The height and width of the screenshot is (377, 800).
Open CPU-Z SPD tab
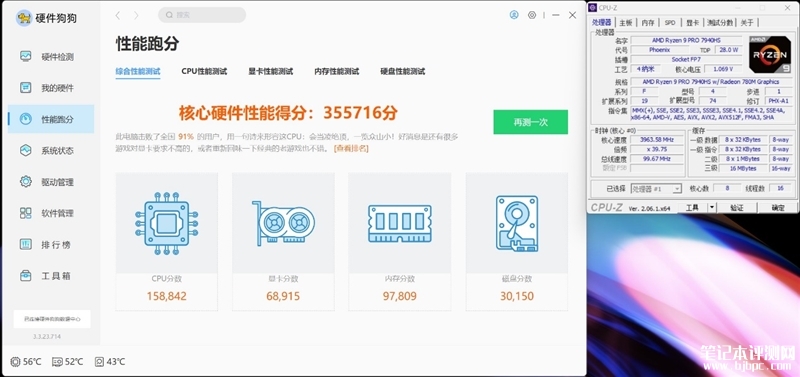click(670, 23)
